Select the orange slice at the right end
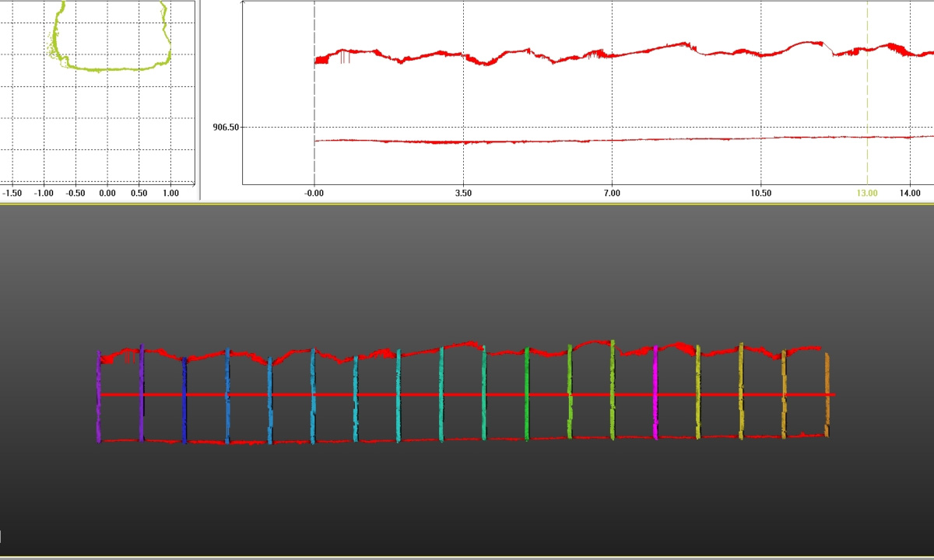934x560 pixels. click(x=827, y=395)
